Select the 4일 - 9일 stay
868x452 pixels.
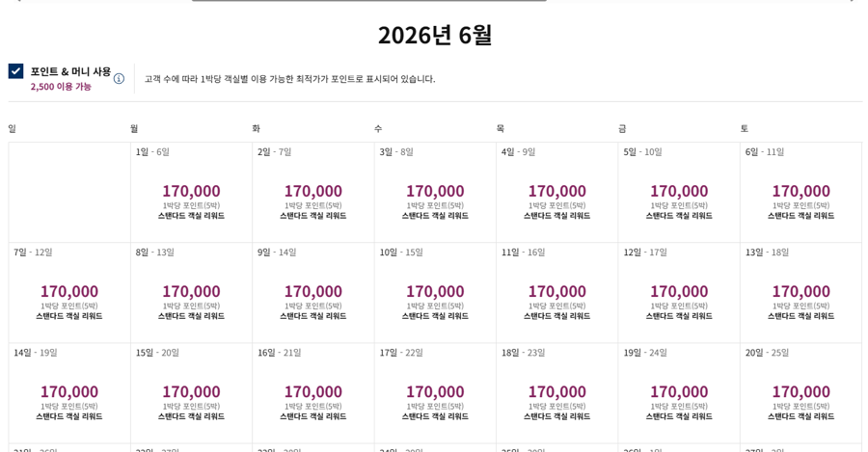click(556, 193)
